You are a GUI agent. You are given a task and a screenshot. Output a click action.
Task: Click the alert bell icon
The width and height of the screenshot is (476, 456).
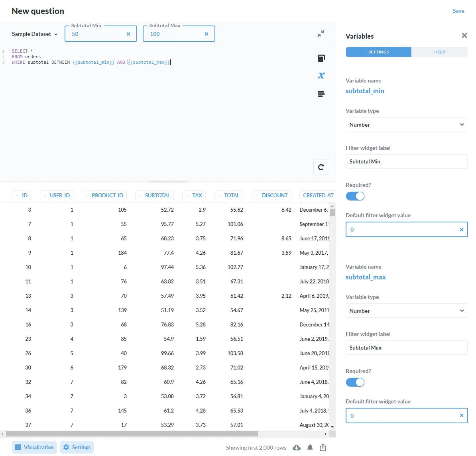coord(310,448)
